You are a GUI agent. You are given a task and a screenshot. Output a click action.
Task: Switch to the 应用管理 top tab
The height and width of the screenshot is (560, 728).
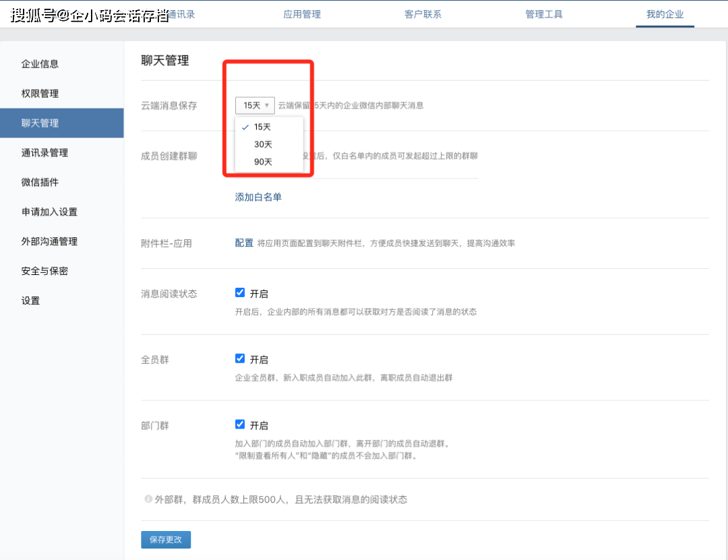point(302,14)
